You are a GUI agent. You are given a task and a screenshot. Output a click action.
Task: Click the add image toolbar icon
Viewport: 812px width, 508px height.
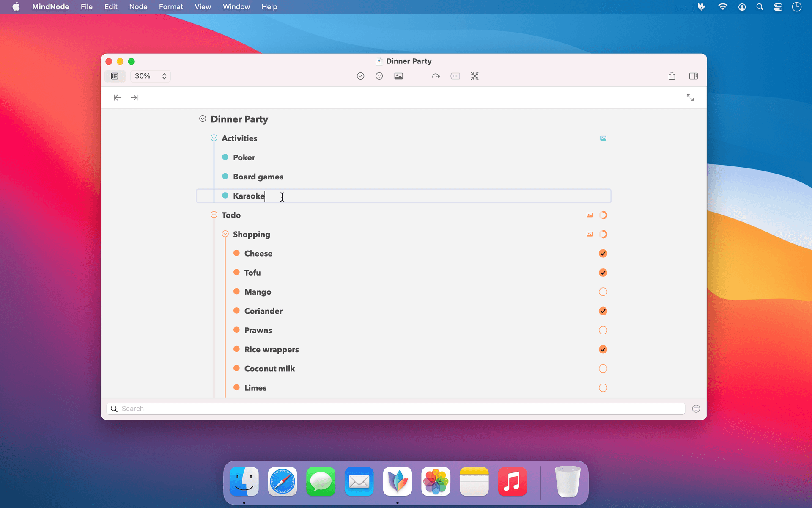coord(398,76)
